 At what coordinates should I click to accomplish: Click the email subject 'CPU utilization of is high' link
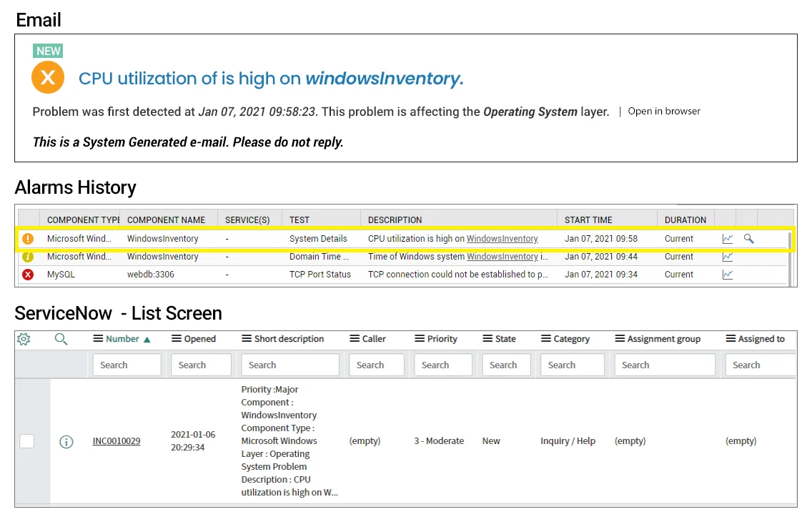(x=271, y=78)
